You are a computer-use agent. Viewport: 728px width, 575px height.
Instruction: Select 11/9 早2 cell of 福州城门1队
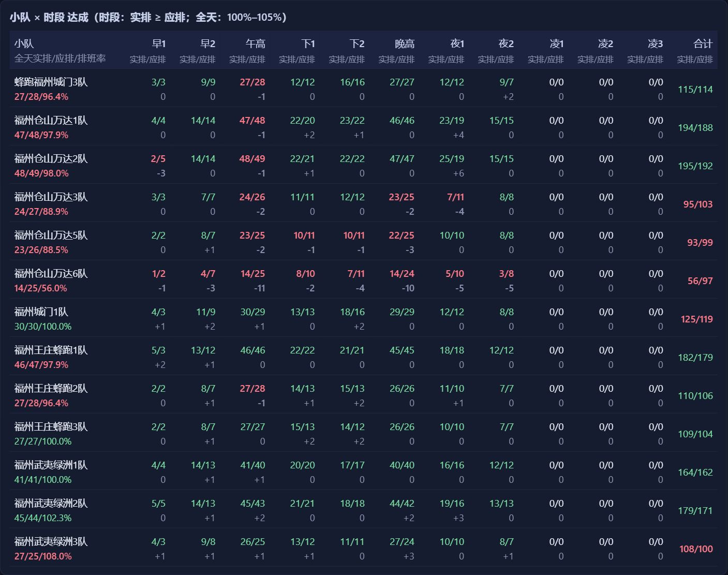click(206, 312)
